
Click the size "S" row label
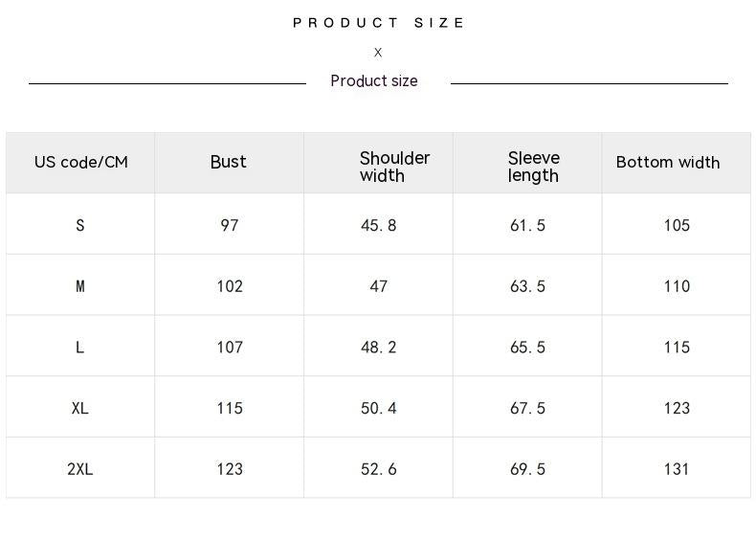tap(80, 225)
